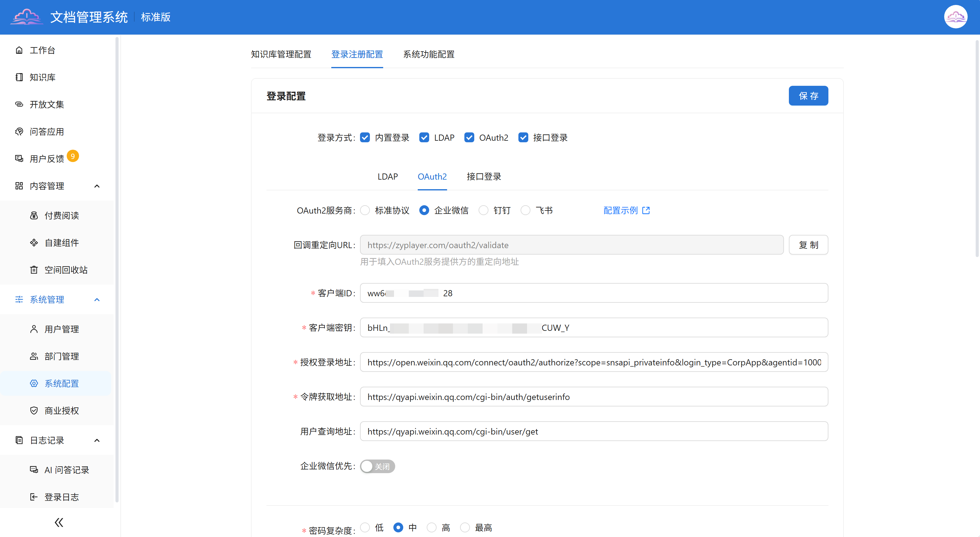The image size is (980, 537).
Task: Click the blue 保存 button
Action: [x=808, y=96]
